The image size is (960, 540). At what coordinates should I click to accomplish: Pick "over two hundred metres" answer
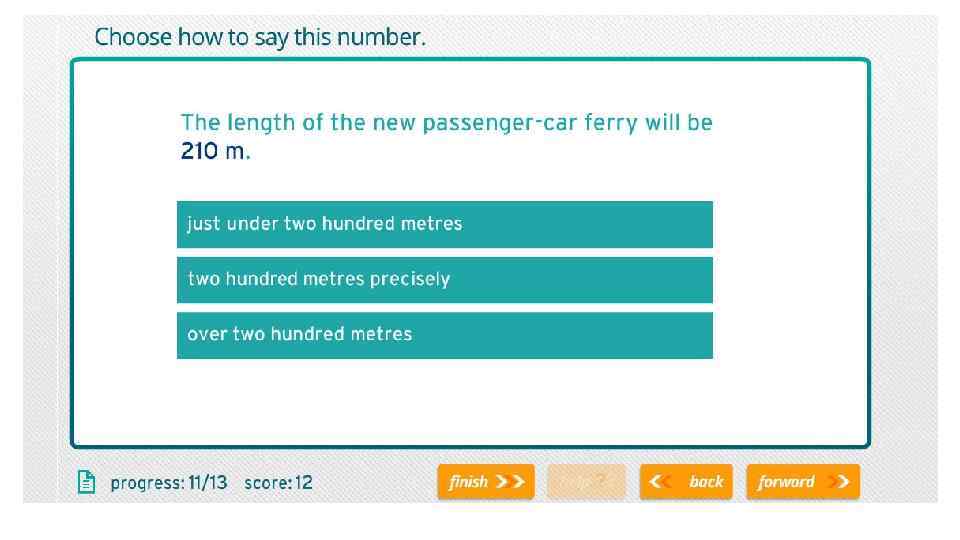pyautogui.click(x=444, y=334)
